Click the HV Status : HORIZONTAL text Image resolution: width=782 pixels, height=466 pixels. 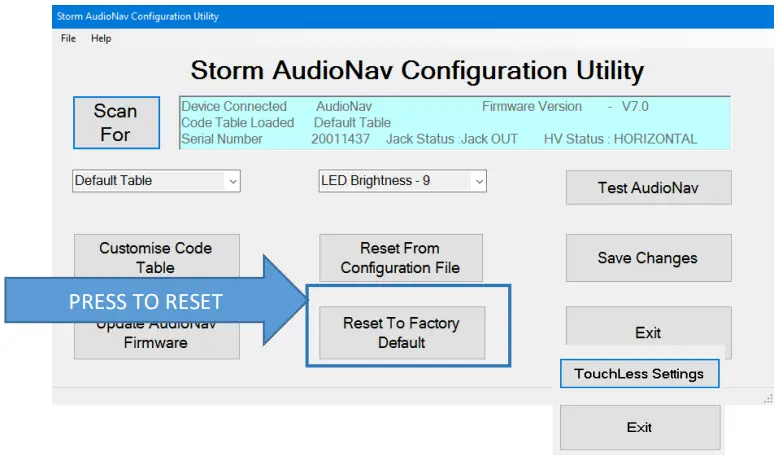(620, 139)
